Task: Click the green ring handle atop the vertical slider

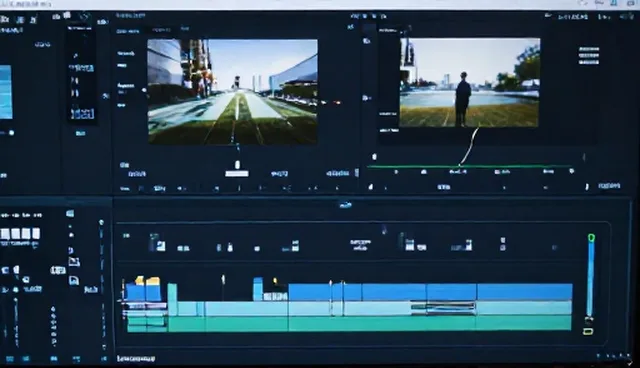Action: click(x=591, y=237)
